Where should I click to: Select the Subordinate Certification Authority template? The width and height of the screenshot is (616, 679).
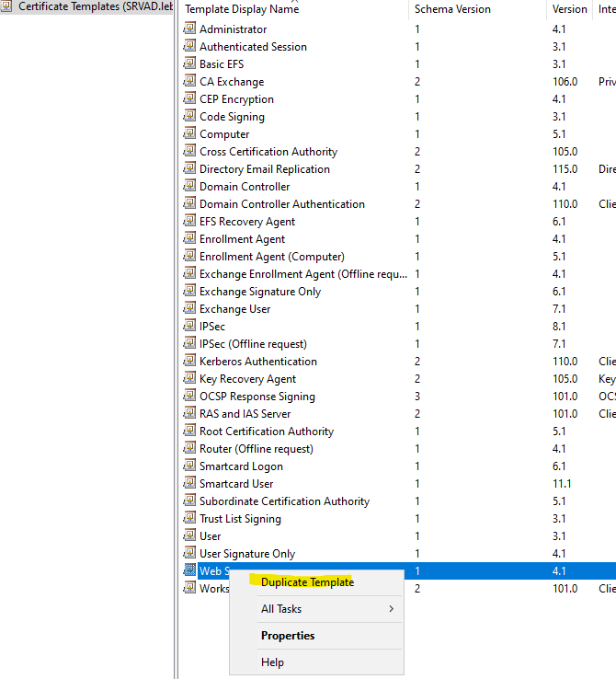284,501
